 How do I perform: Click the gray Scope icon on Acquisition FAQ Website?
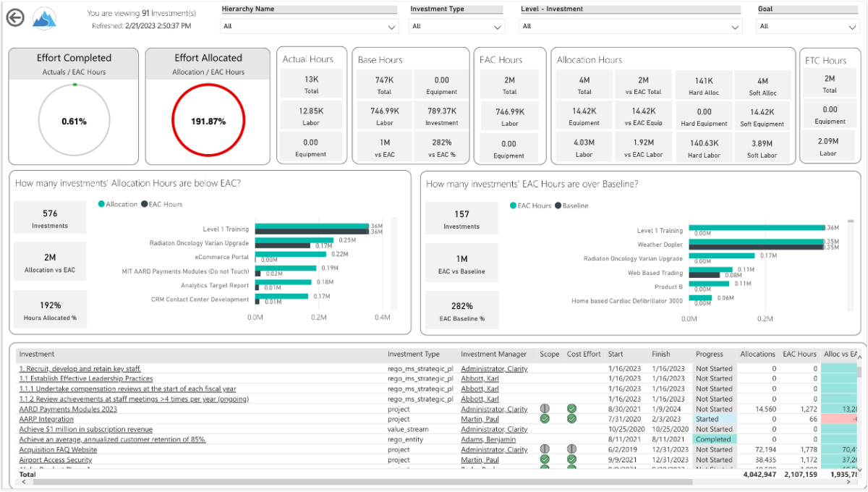coord(550,449)
